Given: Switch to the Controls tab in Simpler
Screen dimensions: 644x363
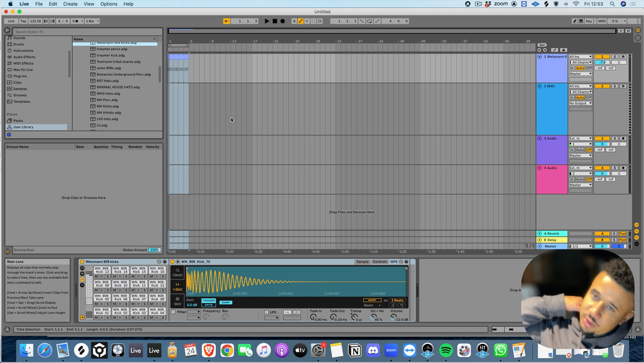Looking at the screenshot, I should tap(379, 262).
